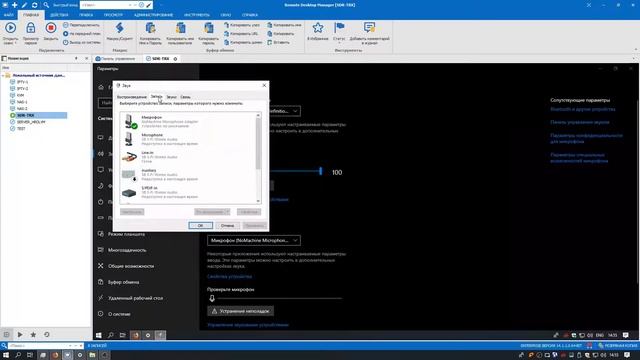
Task: Click the favorites star at navigation panel bottom
Action: (33, 335)
